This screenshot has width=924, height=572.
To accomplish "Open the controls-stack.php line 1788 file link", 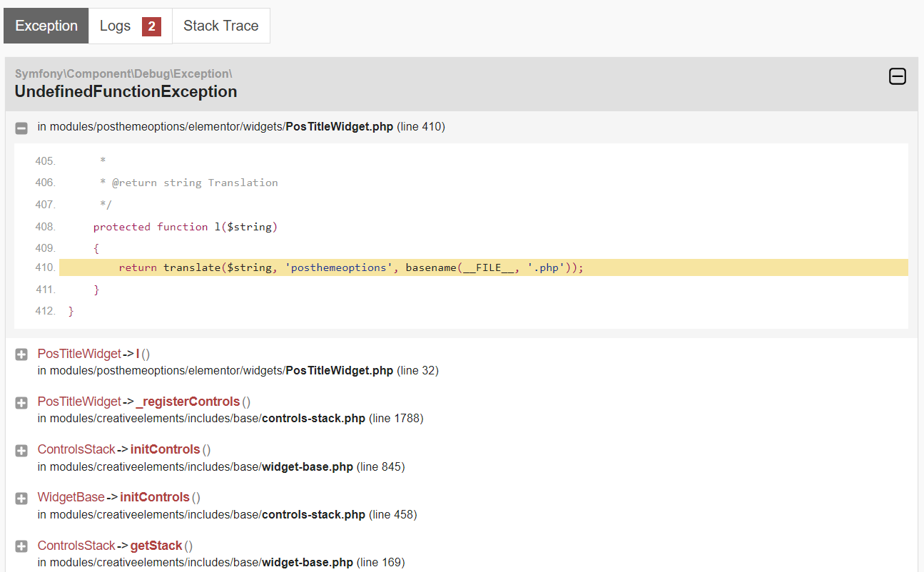I will [230, 419].
